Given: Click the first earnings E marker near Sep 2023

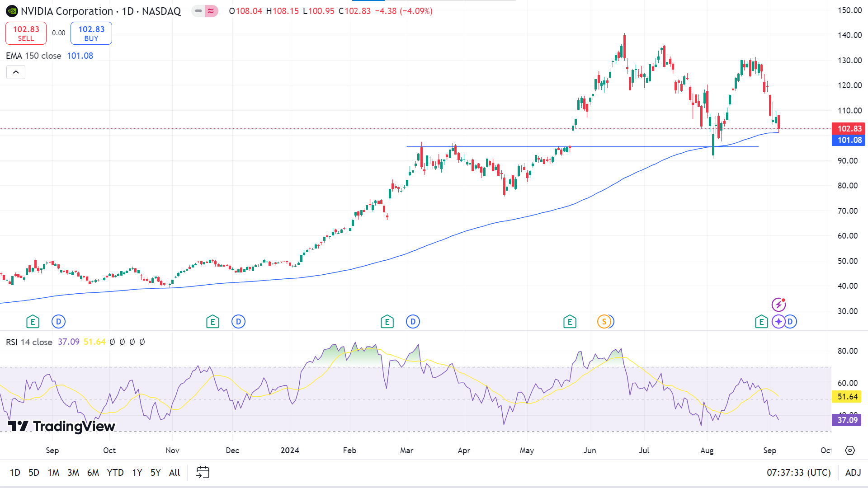Looking at the screenshot, I should pos(33,322).
